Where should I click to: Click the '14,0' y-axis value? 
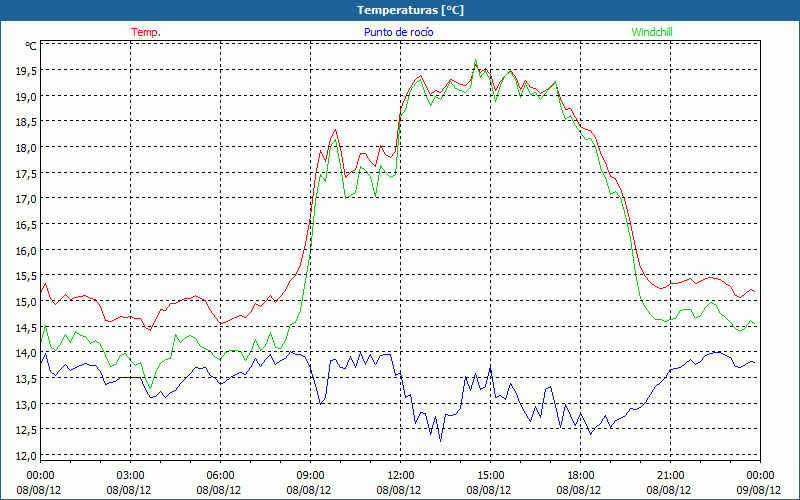tap(26, 353)
